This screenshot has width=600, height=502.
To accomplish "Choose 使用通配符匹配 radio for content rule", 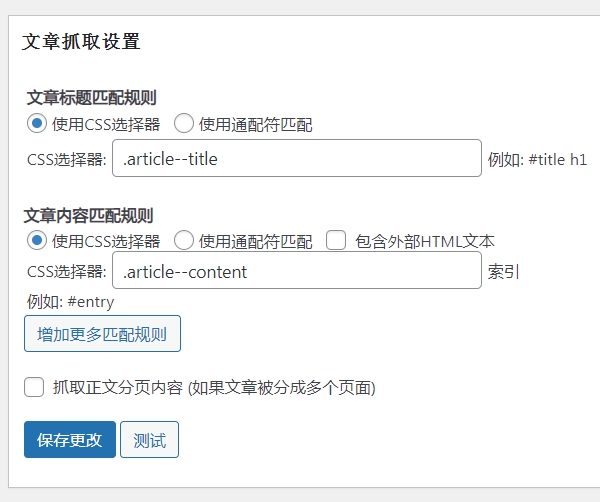I will (x=184, y=241).
